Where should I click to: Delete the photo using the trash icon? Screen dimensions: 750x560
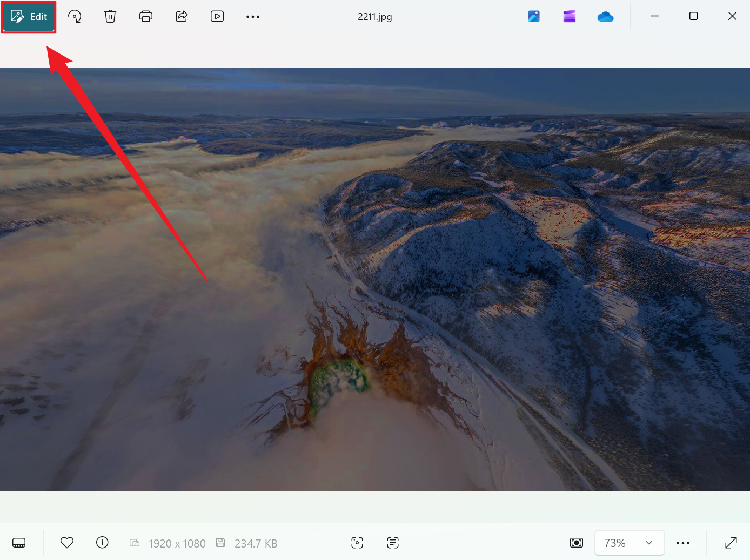pyautogui.click(x=110, y=17)
